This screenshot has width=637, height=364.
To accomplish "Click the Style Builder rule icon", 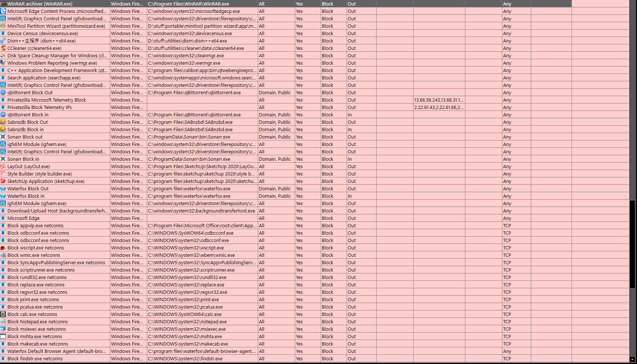I will pos(3,174).
